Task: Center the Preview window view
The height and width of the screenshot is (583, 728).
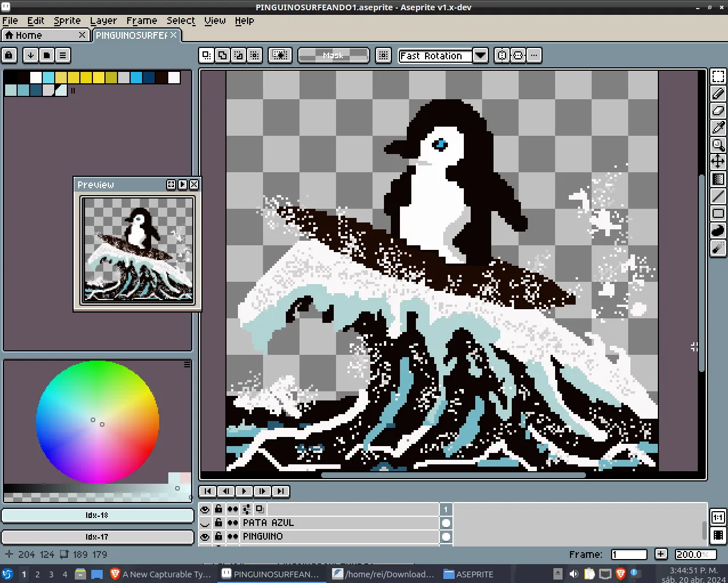Action: [x=171, y=184]
